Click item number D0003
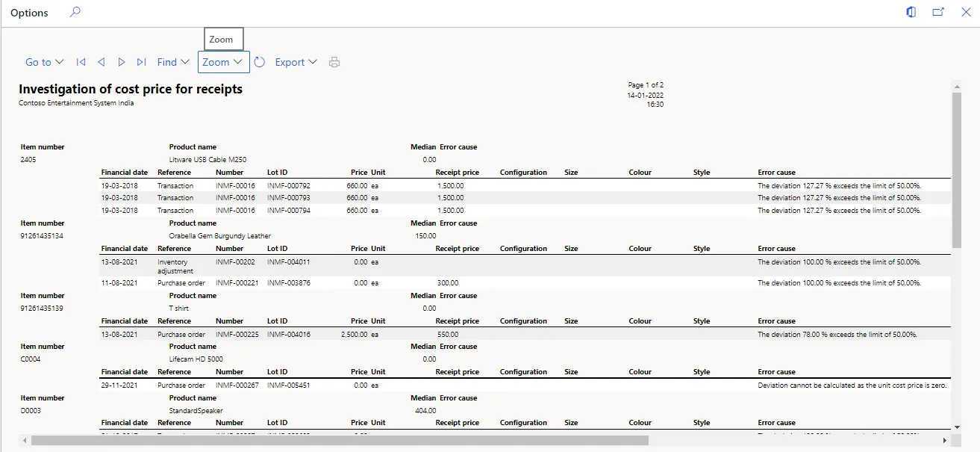Viewport: 980px width, 452px height. click(31, 410)
